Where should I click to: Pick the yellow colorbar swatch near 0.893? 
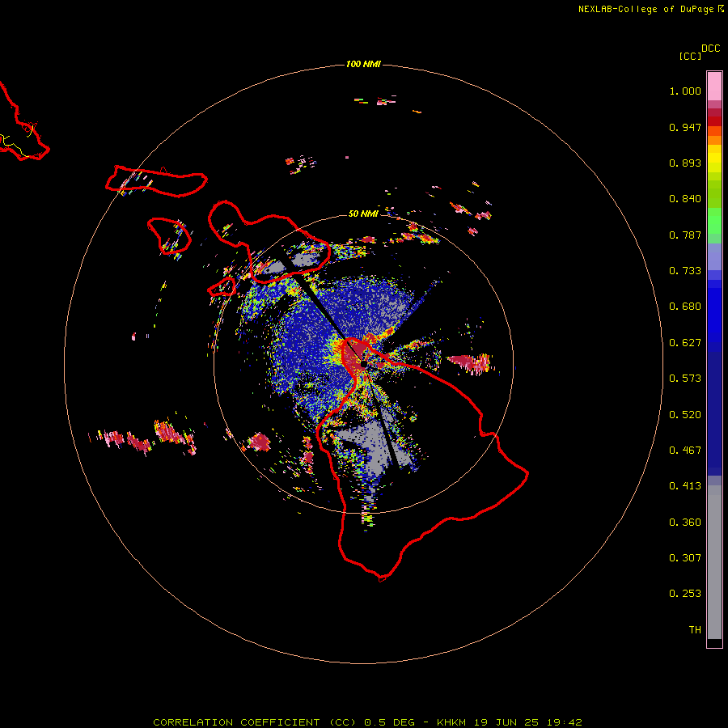[714, 159]
